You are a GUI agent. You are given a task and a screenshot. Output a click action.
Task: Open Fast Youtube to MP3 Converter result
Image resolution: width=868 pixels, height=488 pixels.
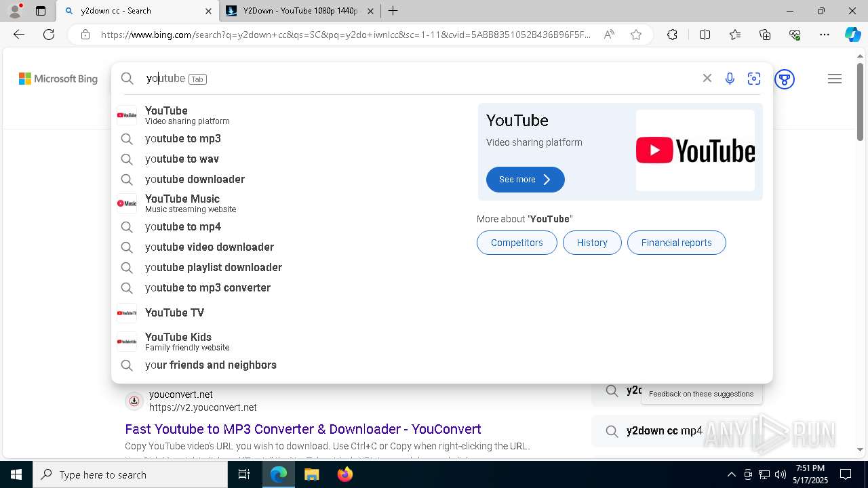coord(303,429)
